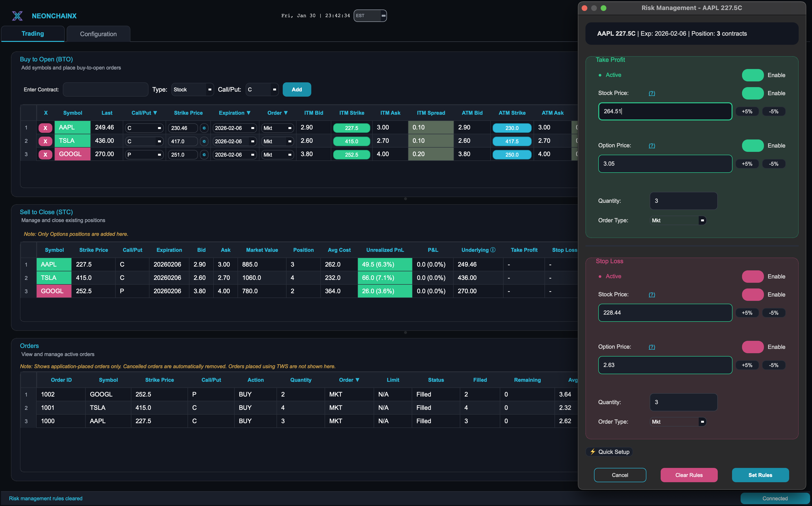Viewport: 812px width, 506px height.
Task: Expand the Type Stock dropdown
Action: 192,90
